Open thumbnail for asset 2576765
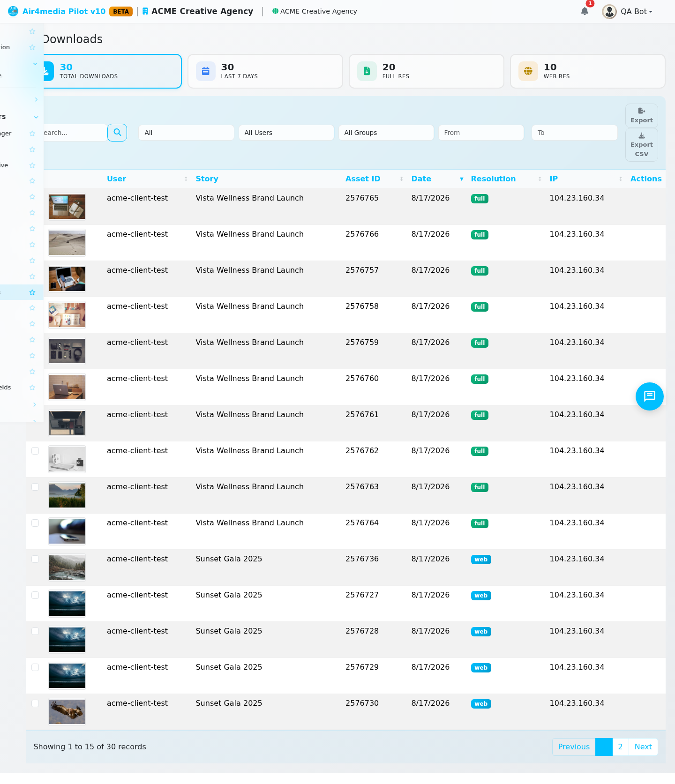675x784 pixels. point(67,207)
